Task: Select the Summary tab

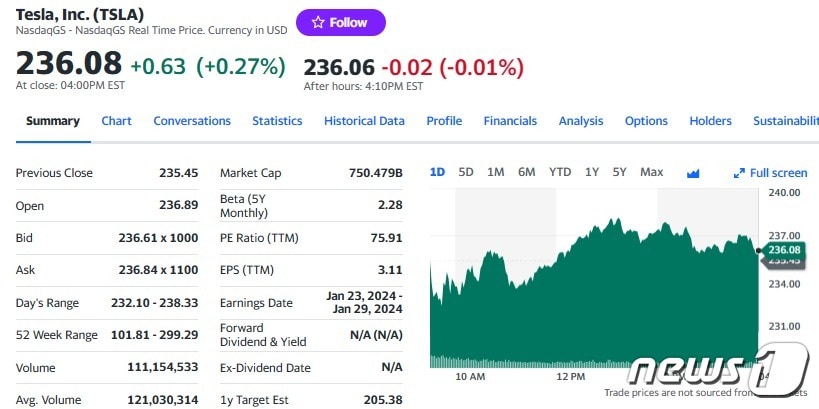Action: [53, 121]
